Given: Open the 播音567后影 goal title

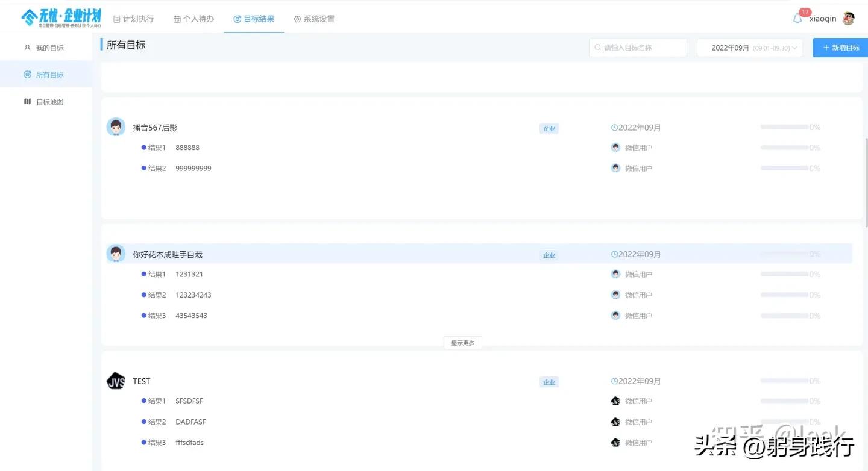Looking at the screenshot, I should click(155, 128).
